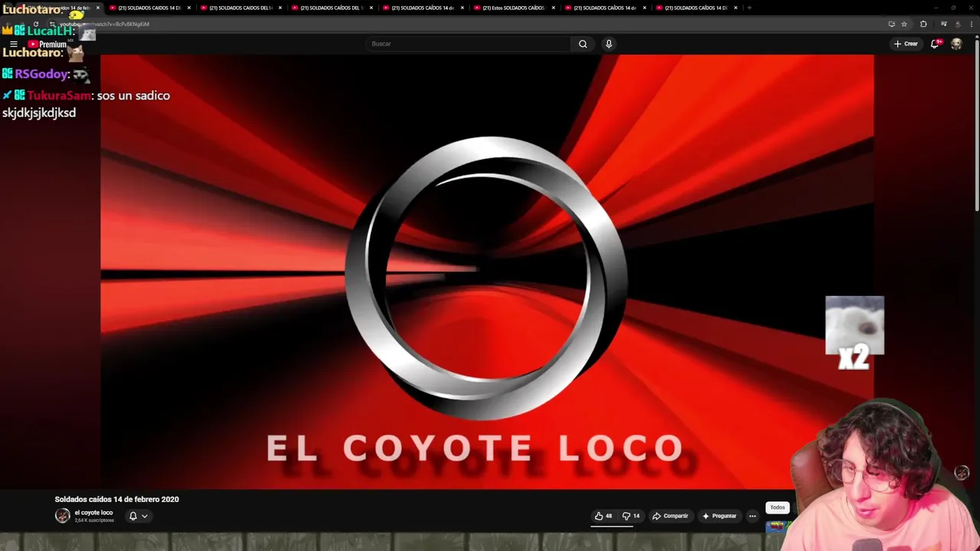Open a new browser tab

[749, 8]
